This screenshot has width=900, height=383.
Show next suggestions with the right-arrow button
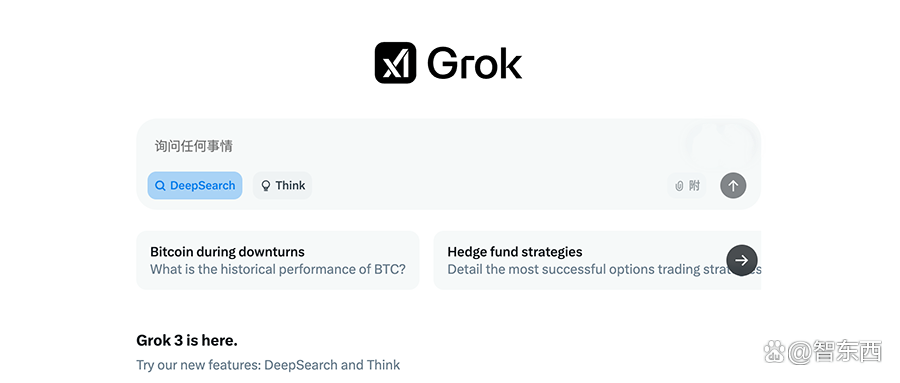[742, 260]
